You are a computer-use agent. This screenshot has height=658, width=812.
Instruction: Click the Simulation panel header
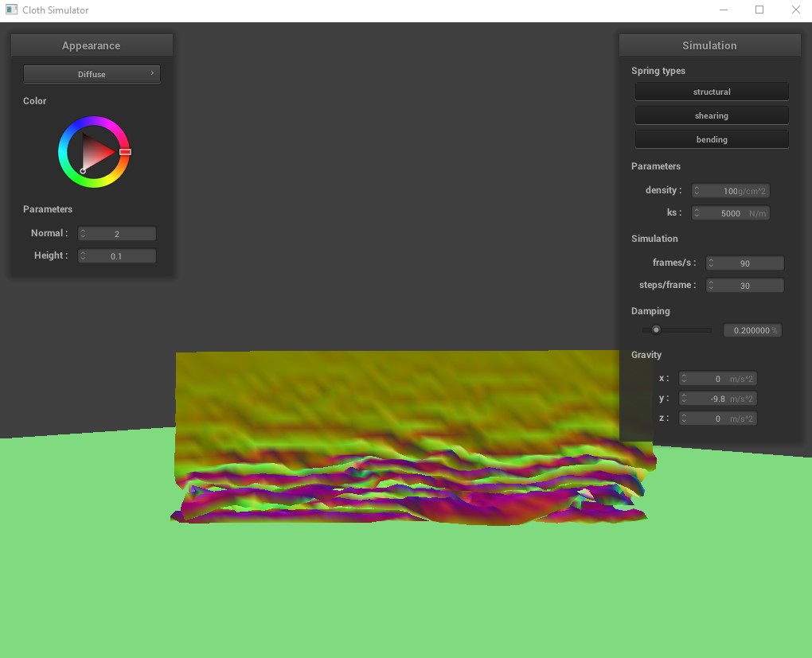pyautogui.click(x=709, y=45)
